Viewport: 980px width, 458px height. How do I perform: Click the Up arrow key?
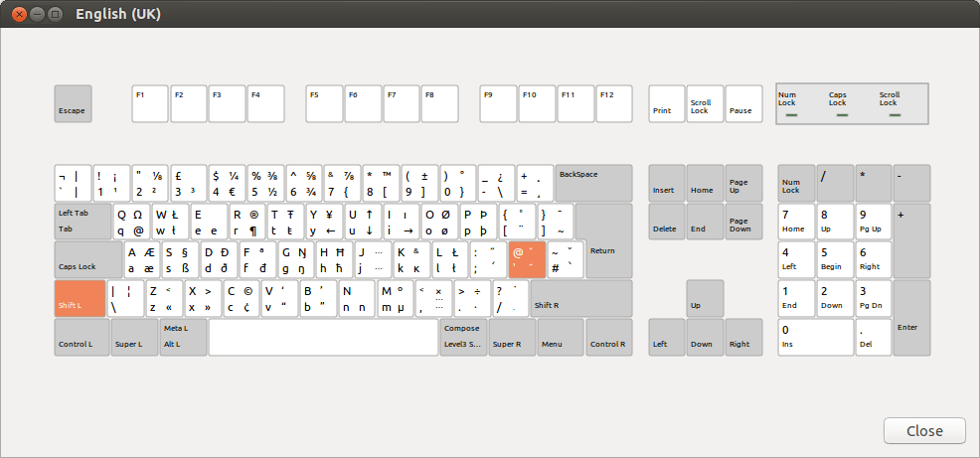[x=705, y=299]
